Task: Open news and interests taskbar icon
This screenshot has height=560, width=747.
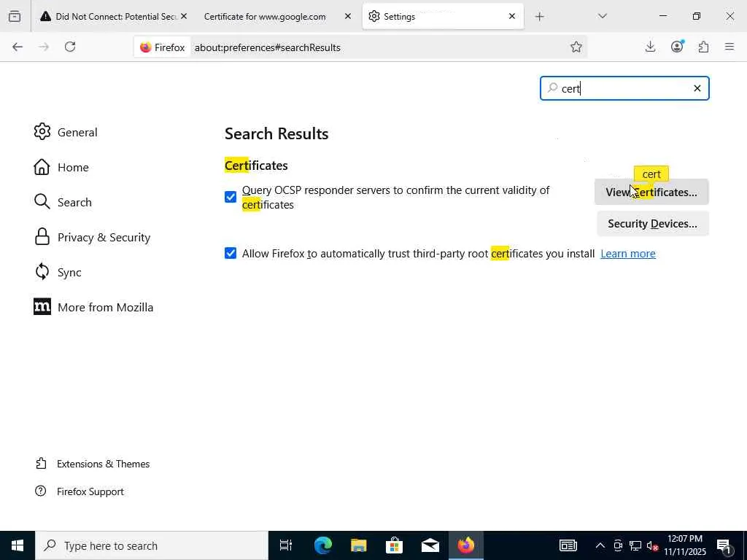Action: [568, 545]
